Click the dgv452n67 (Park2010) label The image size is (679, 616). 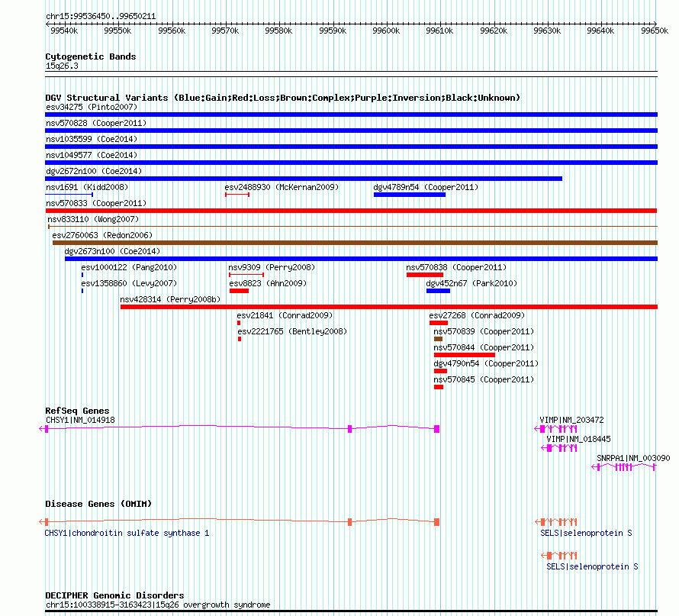point(471,283)
